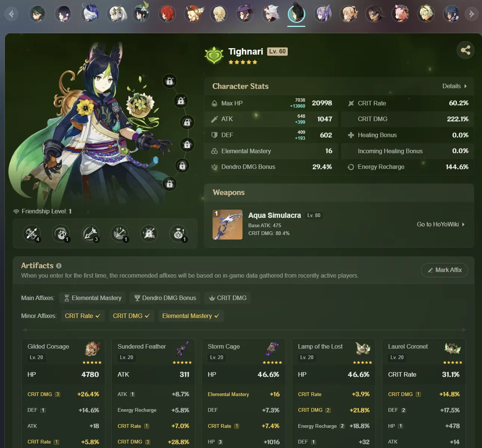
Task: Click the CRIT Rate 60.2% stat row
Action: tap(408, 103)
